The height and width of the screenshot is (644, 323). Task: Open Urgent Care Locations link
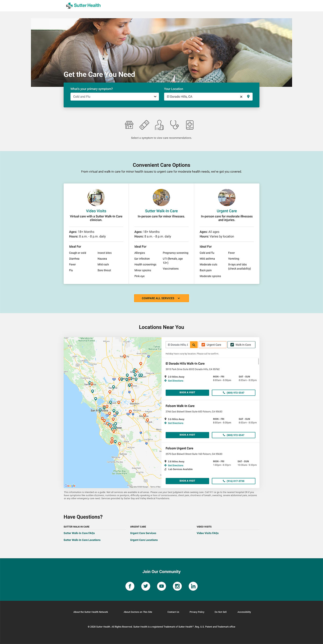pos(144,540)
